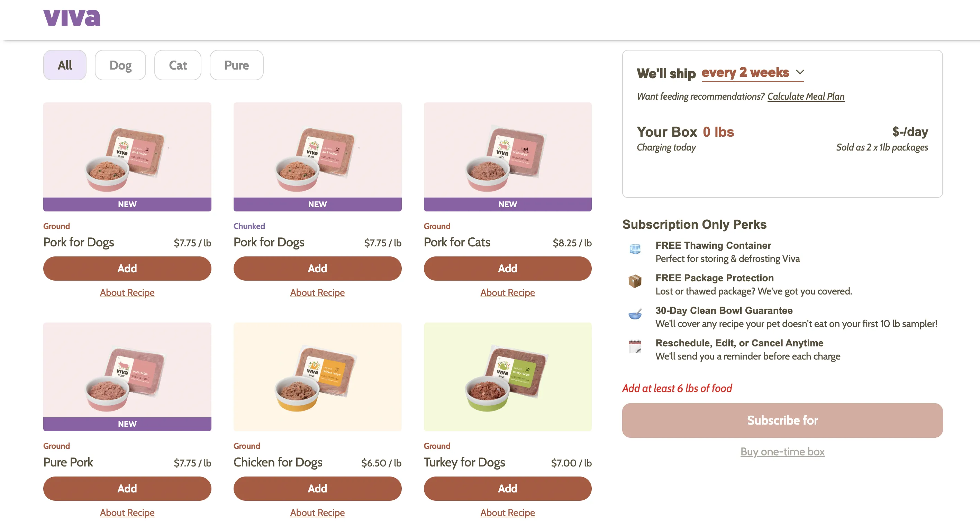980x526 pixels.
Task: Click the package protection box icon
Action: click(x=635, y=281)
